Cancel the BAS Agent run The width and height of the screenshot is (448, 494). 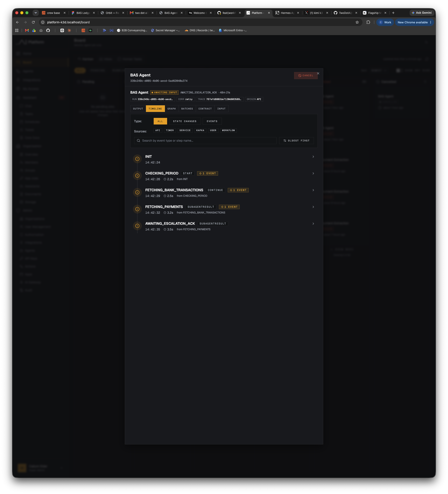click(306, 76)
